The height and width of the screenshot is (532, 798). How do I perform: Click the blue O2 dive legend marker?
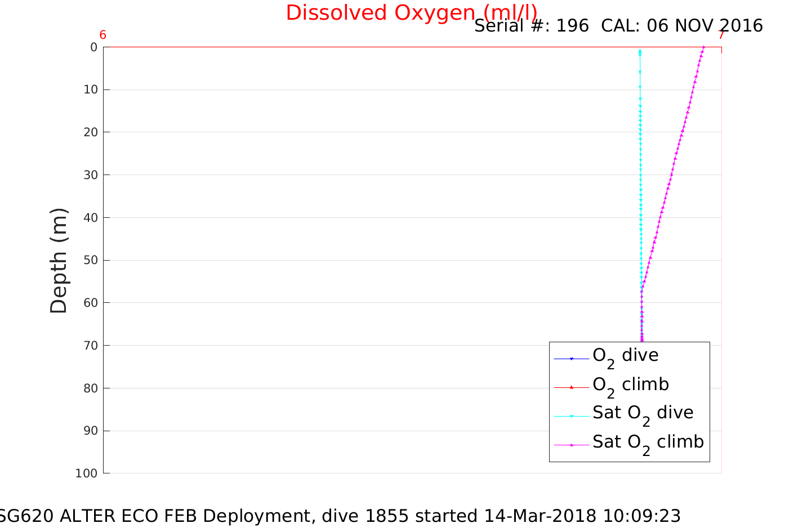pyautogui.click(x=571, y=359)
